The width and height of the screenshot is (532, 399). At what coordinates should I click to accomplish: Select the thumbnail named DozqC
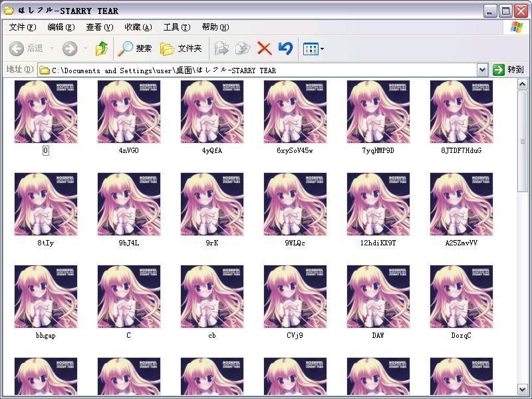[x=462, y=297]
